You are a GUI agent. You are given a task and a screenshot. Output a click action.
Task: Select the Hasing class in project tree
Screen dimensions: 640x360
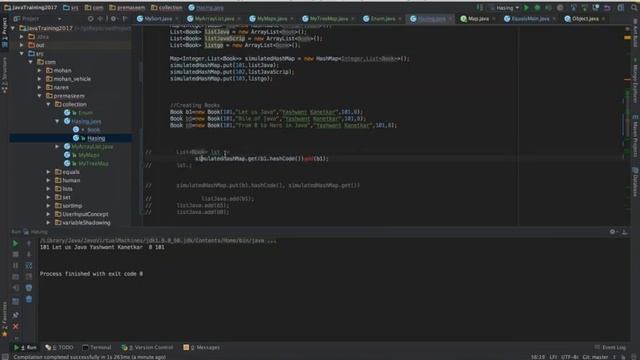pyautogui.click(x=96, y=138)
